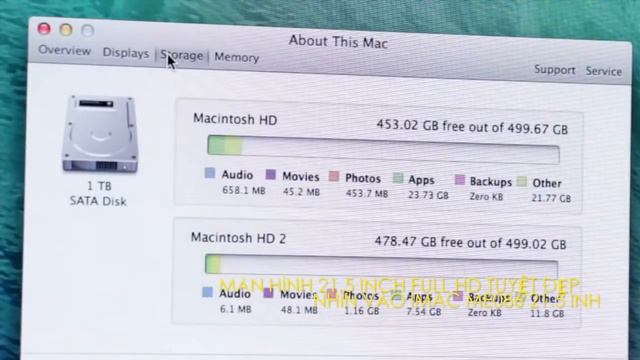Click Apps color swatch under Macintosh HD

coord(398,178)
